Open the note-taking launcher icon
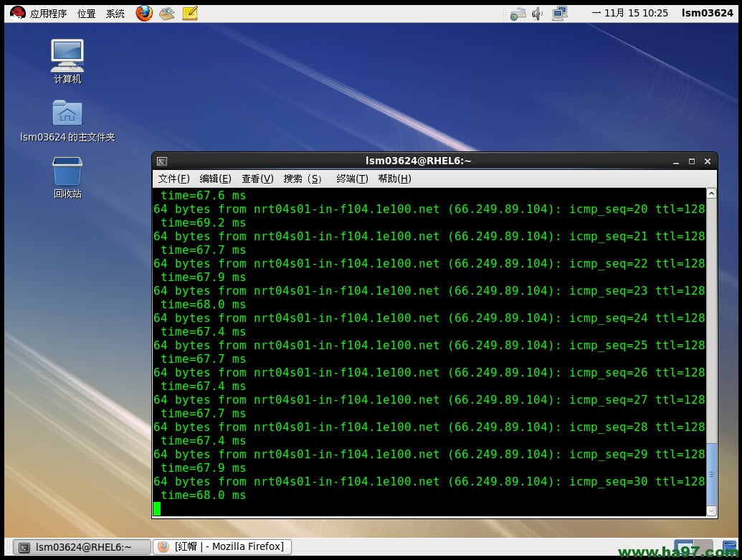This screenshot has height=560, width=742. tap(190, 13)
